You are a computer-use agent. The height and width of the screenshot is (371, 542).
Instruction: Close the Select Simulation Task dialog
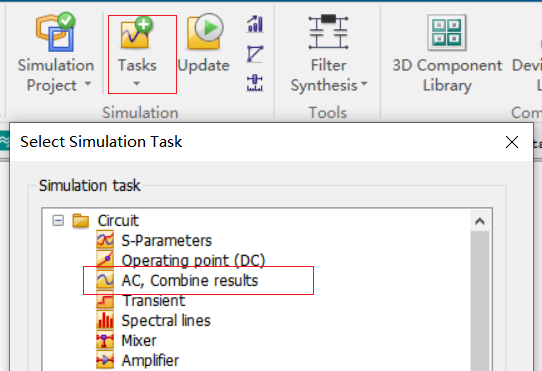tap(512, 142)
